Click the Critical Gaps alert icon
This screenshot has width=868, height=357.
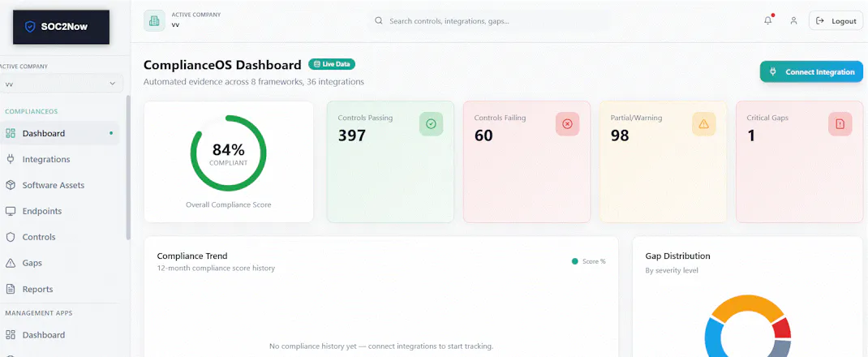coord(840,124)
